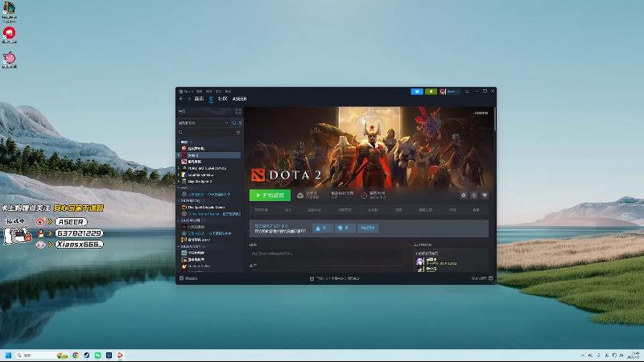Select Stardew Valley in library list
The height and width of the screenshot is (362, 644).
(x=209, y=266)
